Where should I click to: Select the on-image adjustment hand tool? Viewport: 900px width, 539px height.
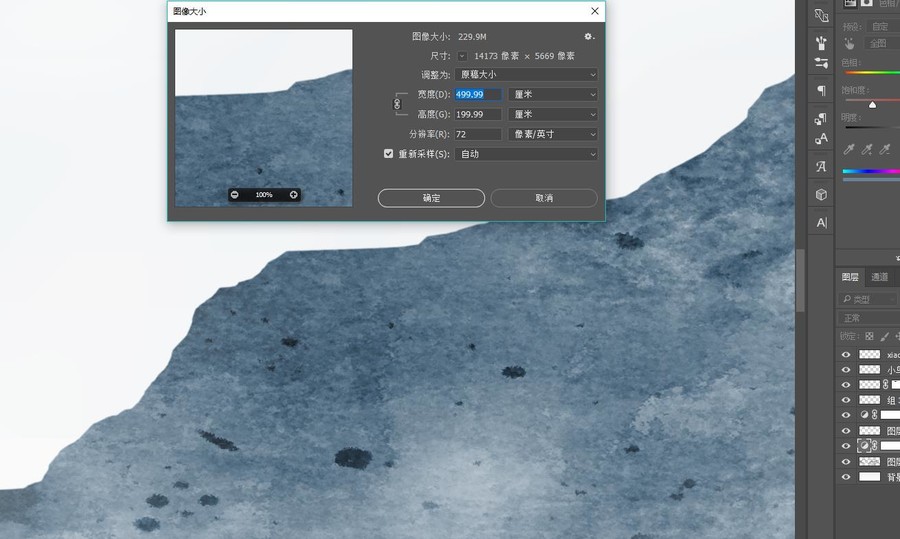click(849, 44)
